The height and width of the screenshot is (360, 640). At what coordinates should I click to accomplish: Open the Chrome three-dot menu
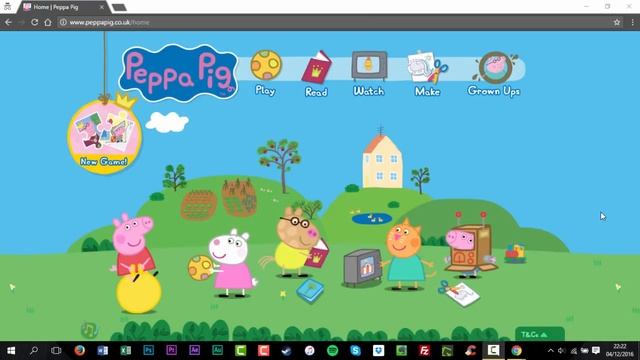(x=632, y=22)
